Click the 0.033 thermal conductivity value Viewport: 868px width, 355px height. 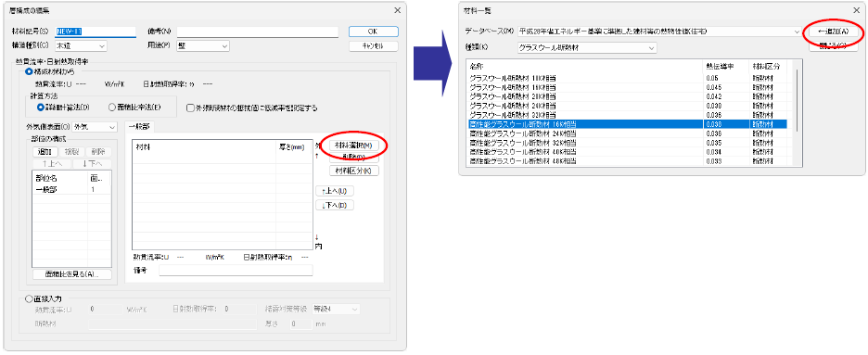pyautogui.click(x=713, y=160)
